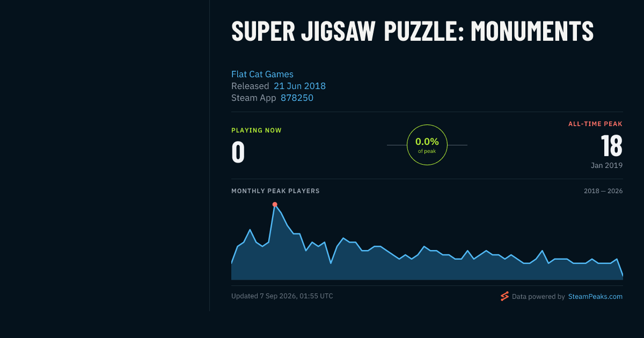Viewport: 644px width, 338px height.
Task: Click the All-Time Peak label
Action: tap(596, 124)
